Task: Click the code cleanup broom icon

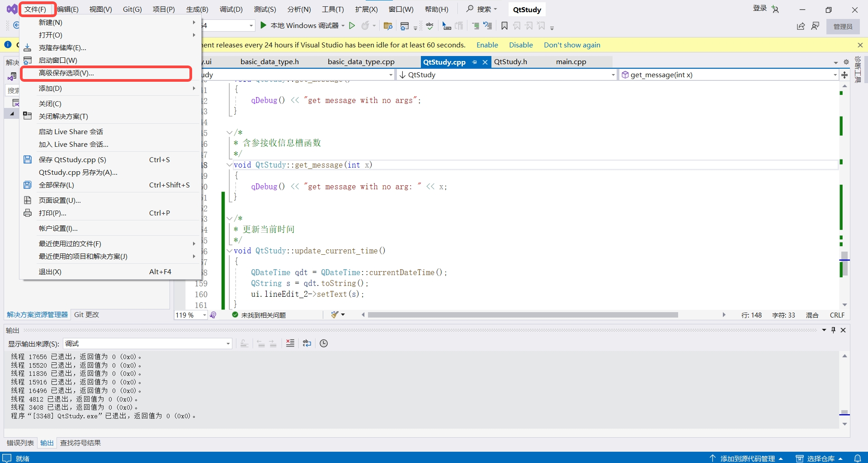Action: click(335, 315)
